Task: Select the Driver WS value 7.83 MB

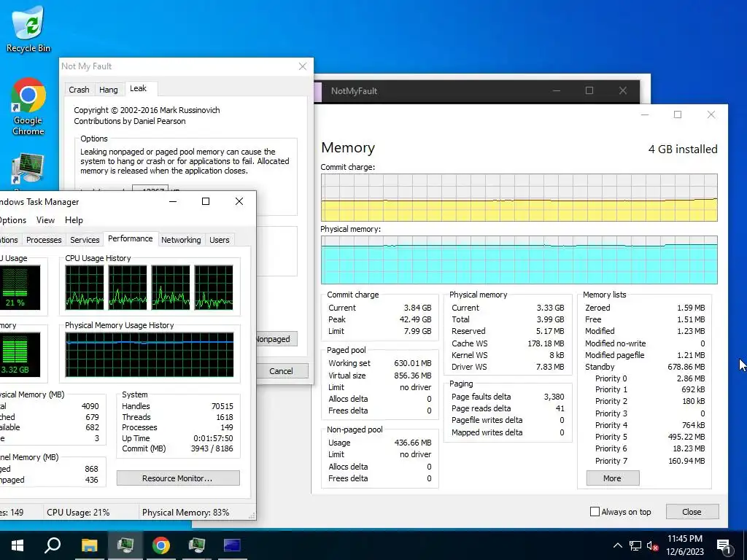Action: point(549,367)
